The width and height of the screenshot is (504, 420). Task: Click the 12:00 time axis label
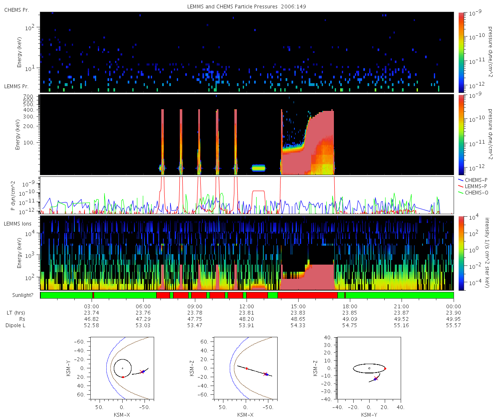pos(247,306)
